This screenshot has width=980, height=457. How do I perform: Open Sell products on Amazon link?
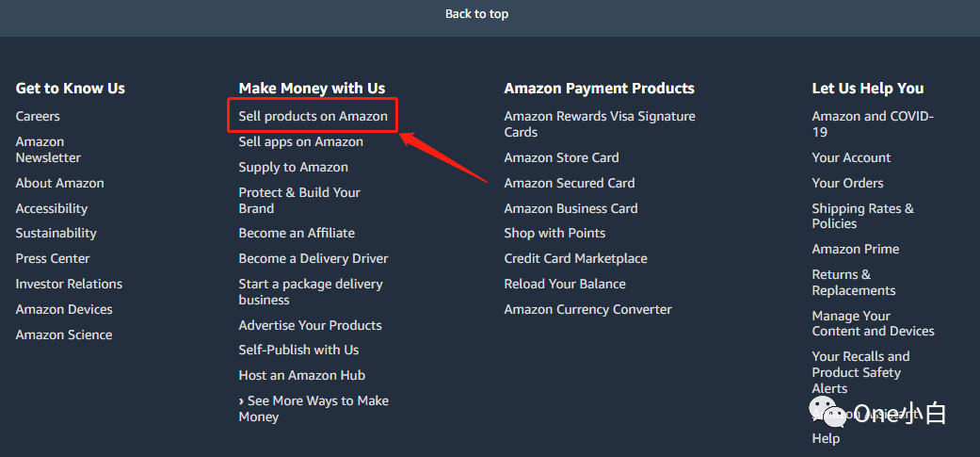(x=313, y=116)
